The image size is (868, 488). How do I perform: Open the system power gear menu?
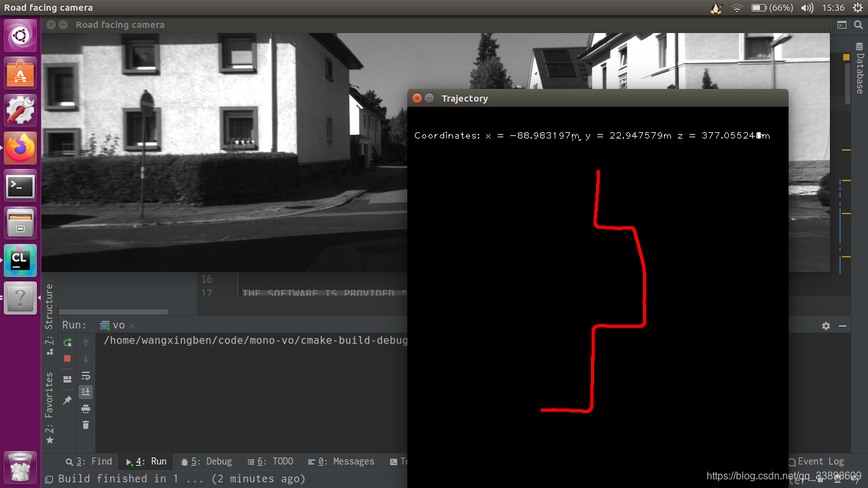(858, 8)
